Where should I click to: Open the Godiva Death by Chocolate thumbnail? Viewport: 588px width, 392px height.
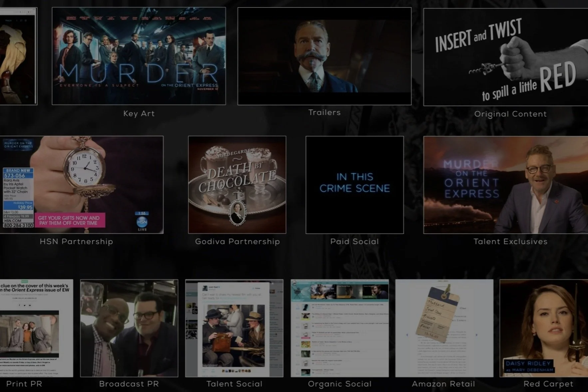[237, 185]
